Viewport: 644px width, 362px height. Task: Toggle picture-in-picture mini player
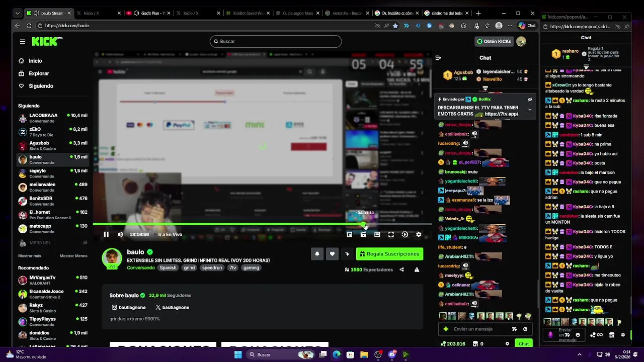[349, 234]
